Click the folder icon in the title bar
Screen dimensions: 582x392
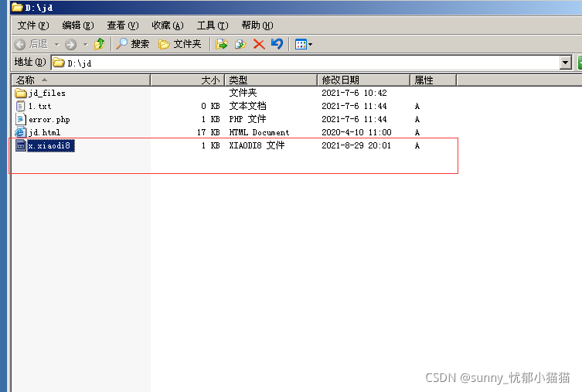click(17, 7)
